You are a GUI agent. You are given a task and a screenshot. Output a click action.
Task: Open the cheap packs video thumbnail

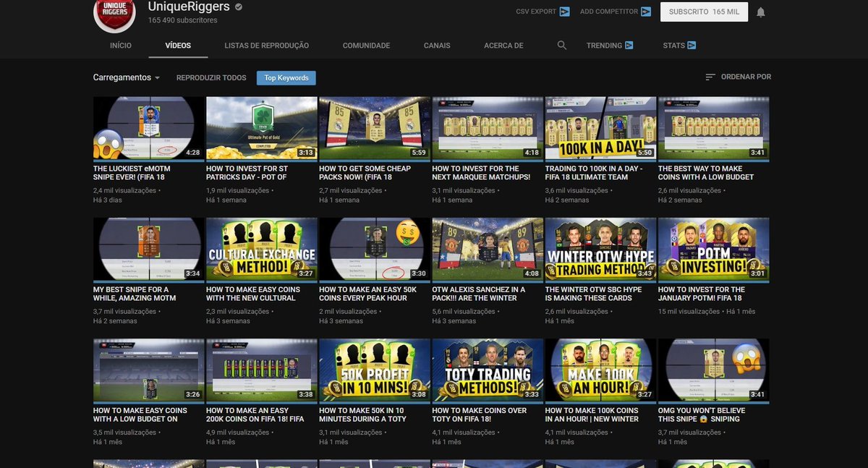(x=375, y=128)
